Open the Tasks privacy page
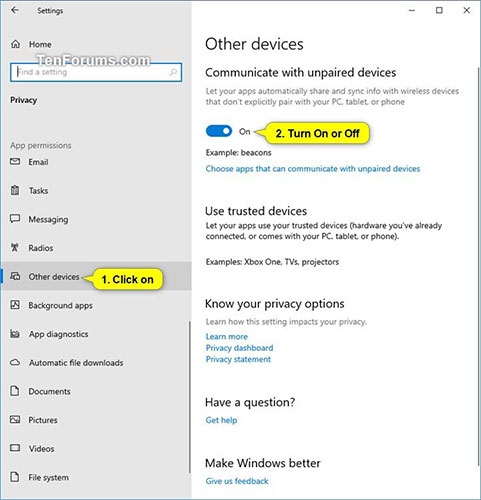Viewport: 481px width, 500px height. [x=38, y=191]
